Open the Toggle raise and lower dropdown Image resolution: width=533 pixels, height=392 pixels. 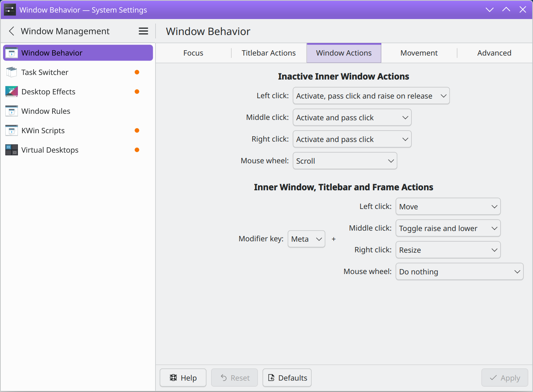[448, 228]
